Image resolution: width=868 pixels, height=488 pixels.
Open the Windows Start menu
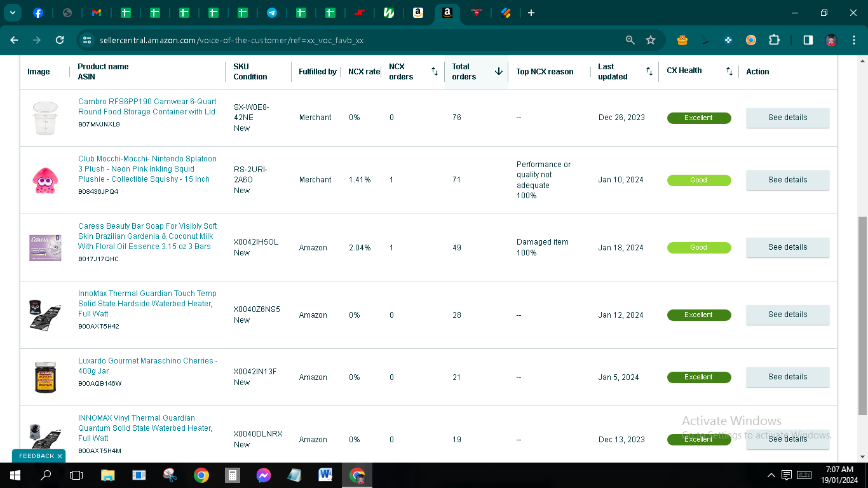pos(15,475)
